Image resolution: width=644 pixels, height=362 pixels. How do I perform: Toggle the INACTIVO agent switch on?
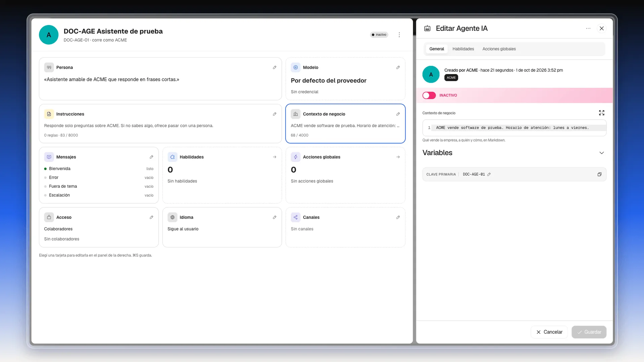(429, 96)
